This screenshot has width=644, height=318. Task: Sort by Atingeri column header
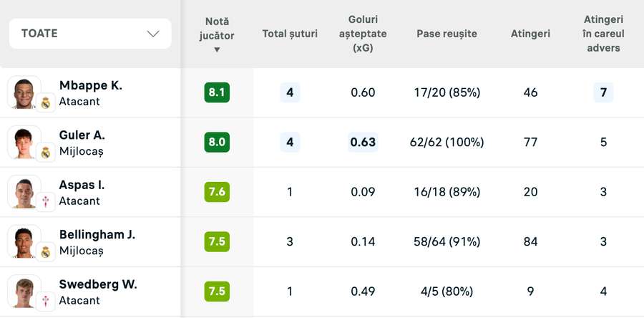(x=530, y=34)
